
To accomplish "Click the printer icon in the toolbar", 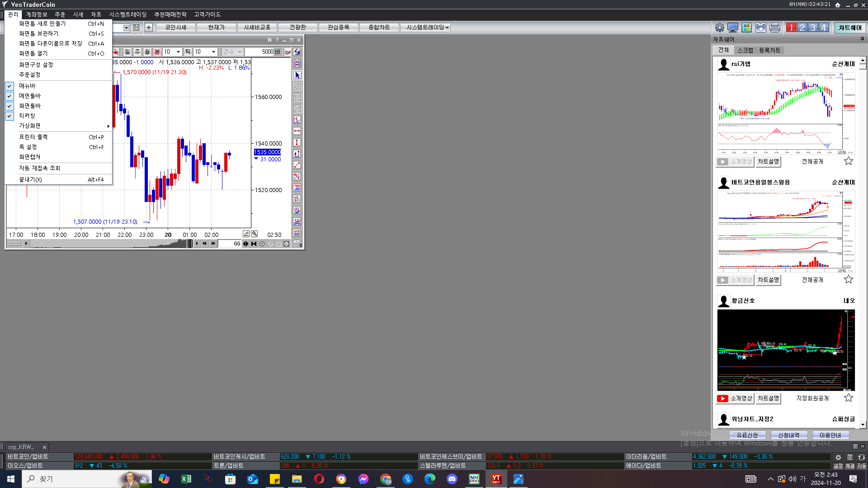I will click(774, 28).
